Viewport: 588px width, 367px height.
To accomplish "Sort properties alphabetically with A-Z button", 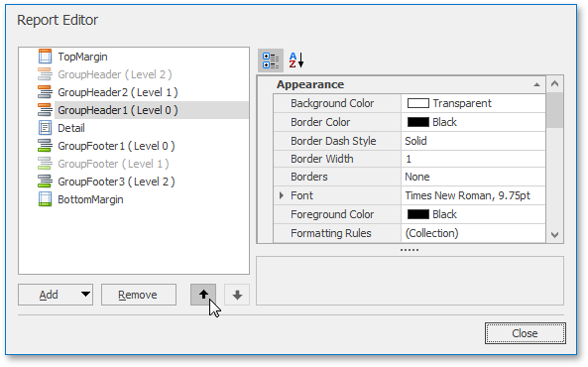I will click(295, 61).
